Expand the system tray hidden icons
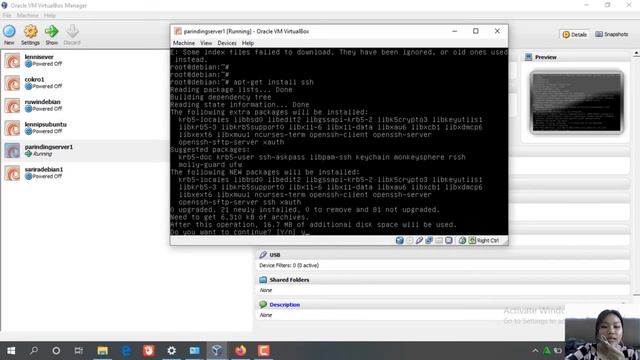This screenshot has width=640, height=360. pyautogui.click(x=535, y=351)
